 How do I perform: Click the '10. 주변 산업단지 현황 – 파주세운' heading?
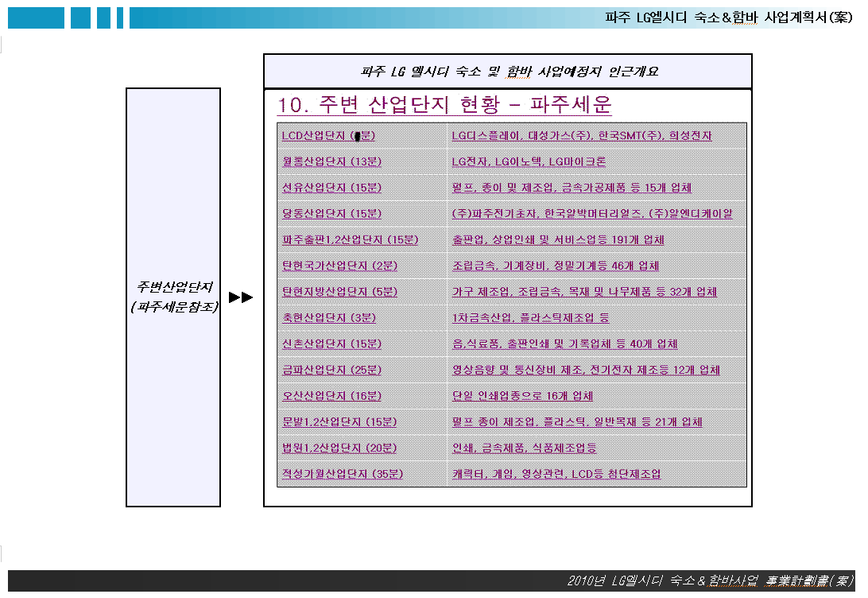(x=444, y=105)
